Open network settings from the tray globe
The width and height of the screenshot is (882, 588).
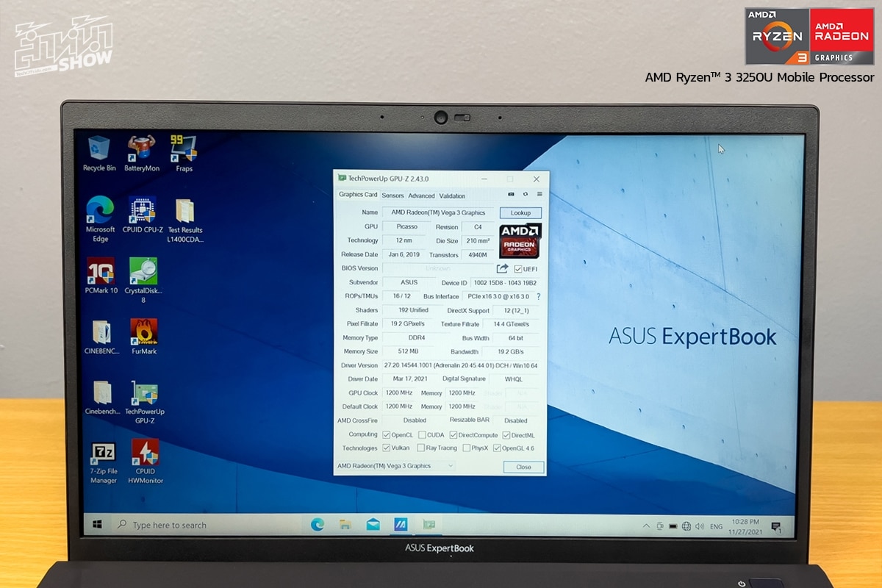pyautogui.click(x=686, y=526)
